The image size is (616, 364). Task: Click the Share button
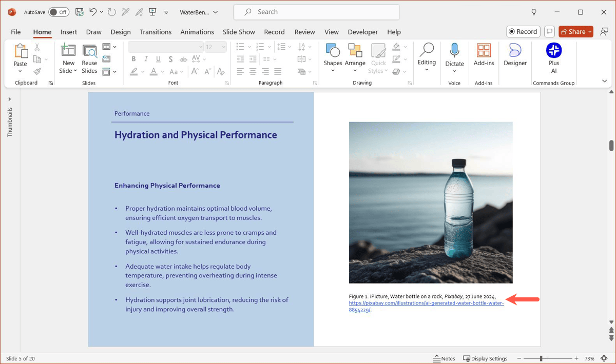576,32
